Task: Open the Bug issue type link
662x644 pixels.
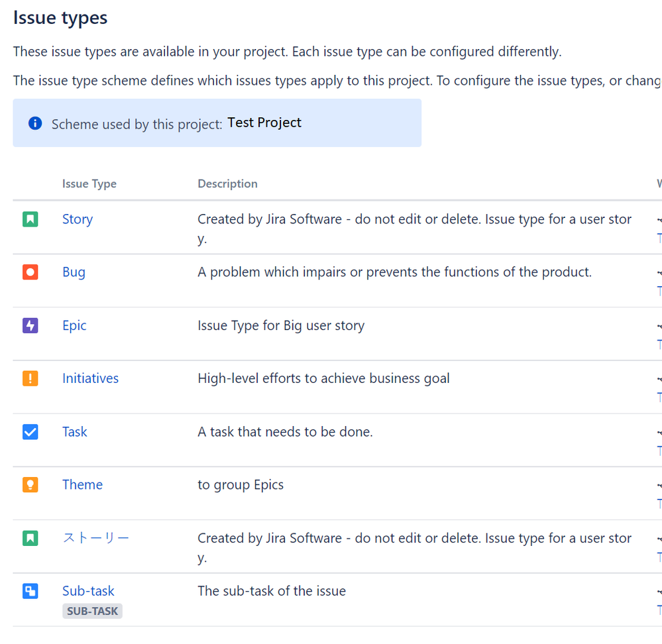Action: click(x=74, y=272)
